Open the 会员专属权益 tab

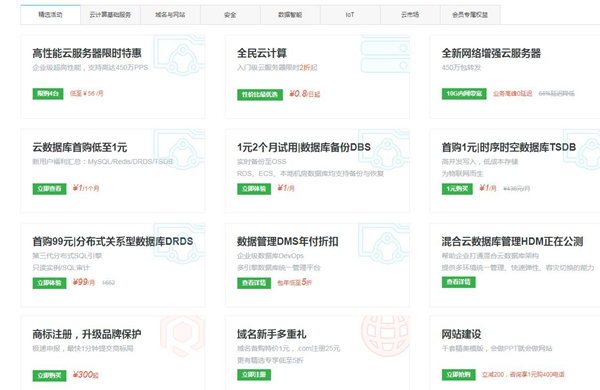(470, 15)
